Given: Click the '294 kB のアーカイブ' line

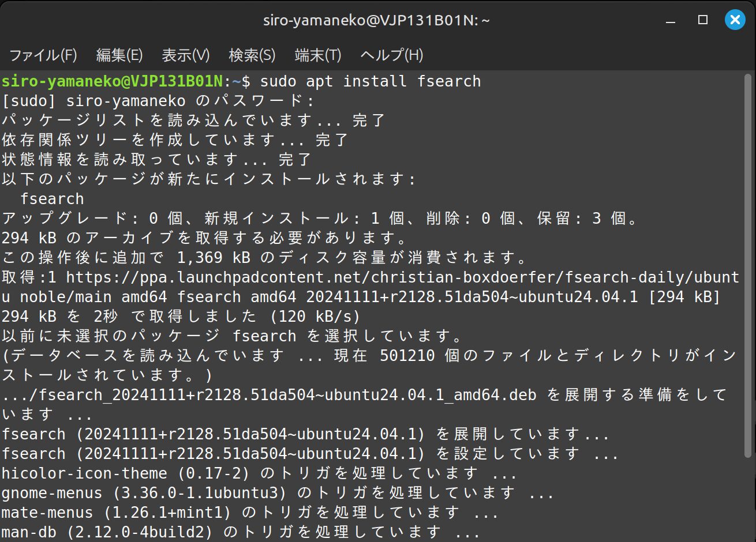Looking at the screenshot, I should [x=205, y=238].
